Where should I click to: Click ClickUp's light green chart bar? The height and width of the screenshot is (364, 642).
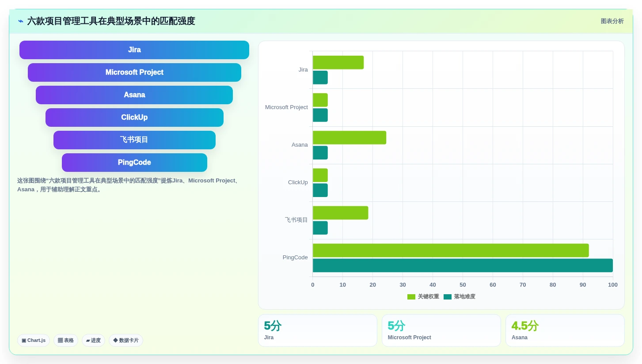[320, 175]
